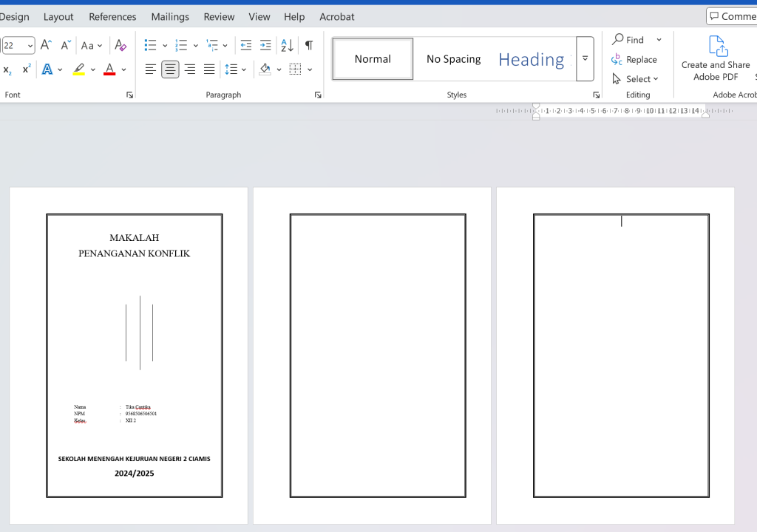Click Create and Share Adobe PDF

(716, 59)
